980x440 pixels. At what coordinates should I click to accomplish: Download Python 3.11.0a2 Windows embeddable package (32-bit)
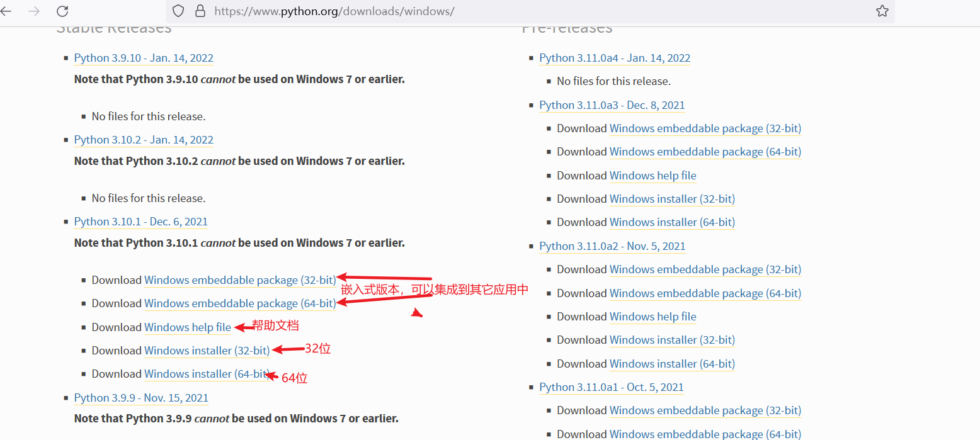pos(705,269)
